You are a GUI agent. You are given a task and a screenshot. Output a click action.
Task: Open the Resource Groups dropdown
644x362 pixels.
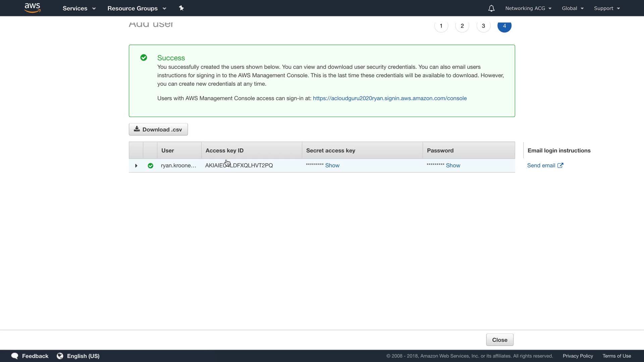[137, 8]
